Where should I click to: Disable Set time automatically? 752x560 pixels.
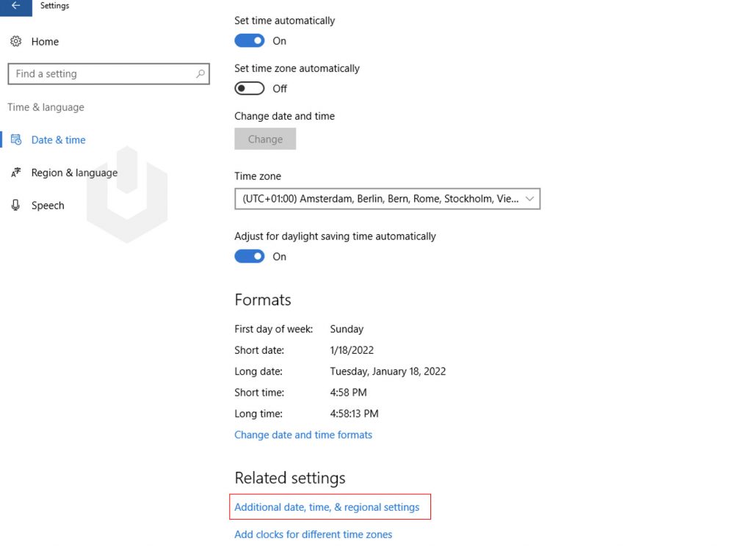pyautogui.click(x=249, y=40)
